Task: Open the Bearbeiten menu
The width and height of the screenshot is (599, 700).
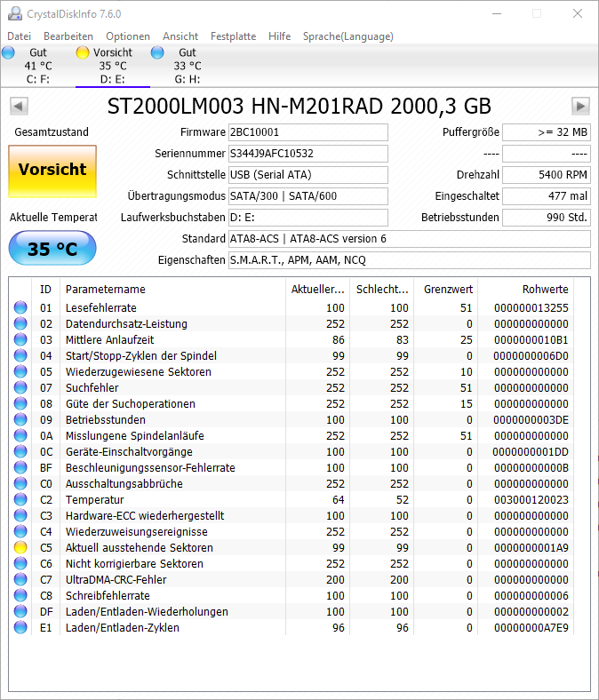Action: (68, 36)
